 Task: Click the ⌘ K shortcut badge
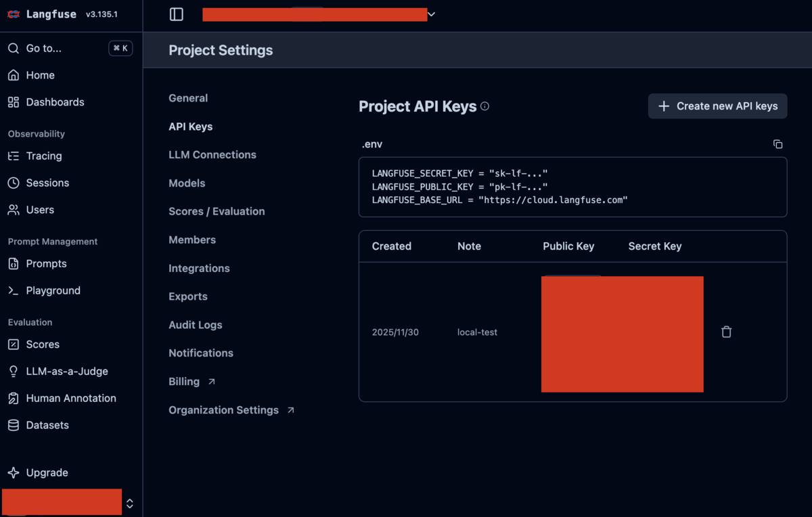(120, 48)
